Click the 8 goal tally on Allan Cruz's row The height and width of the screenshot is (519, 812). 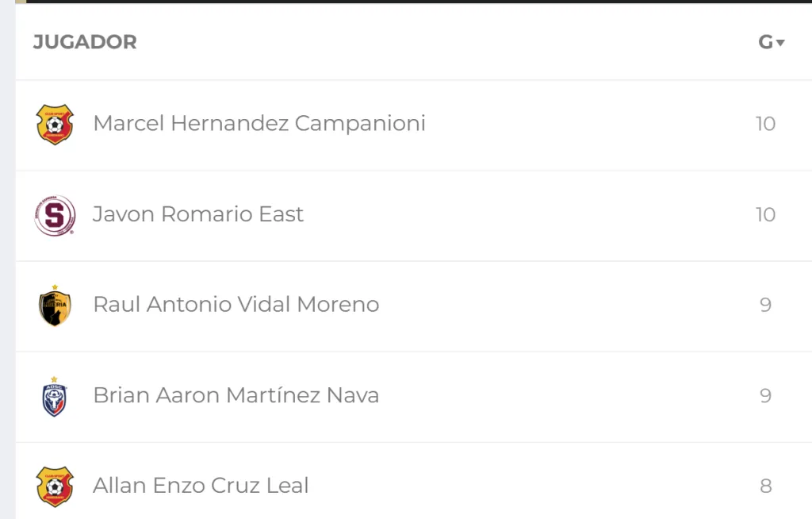[766, 485]
